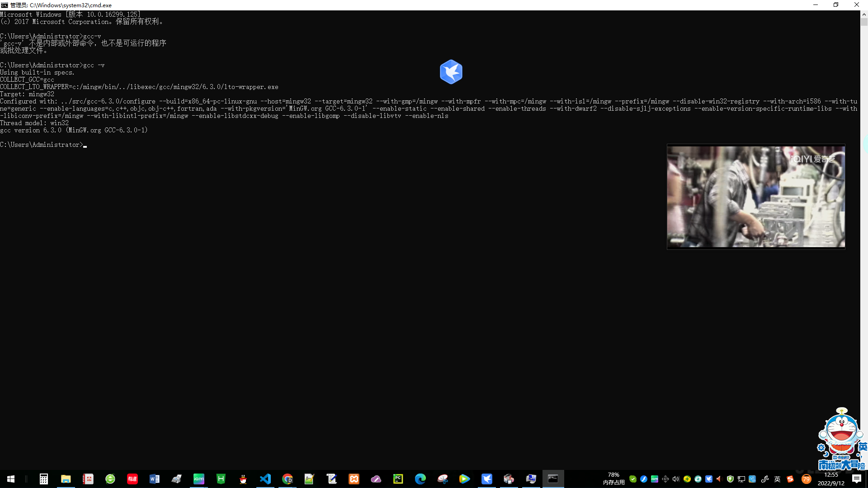Image resolution: width=868 pixels, height=488 pixels.
Task: Mute sound via the speaker tray icon
Action: [676, 479]
